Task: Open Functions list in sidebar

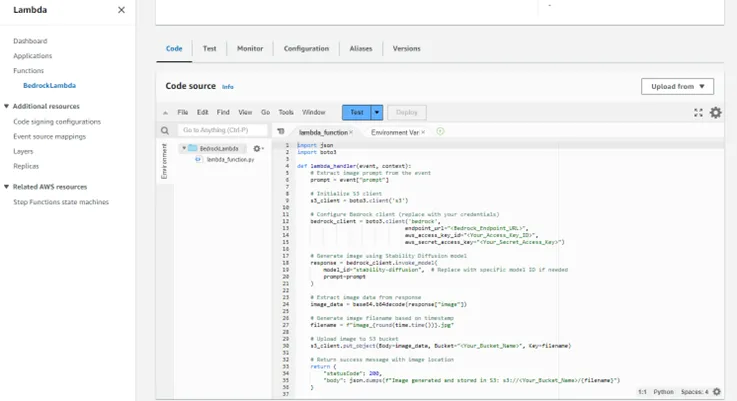Action: tap(28, 71)
